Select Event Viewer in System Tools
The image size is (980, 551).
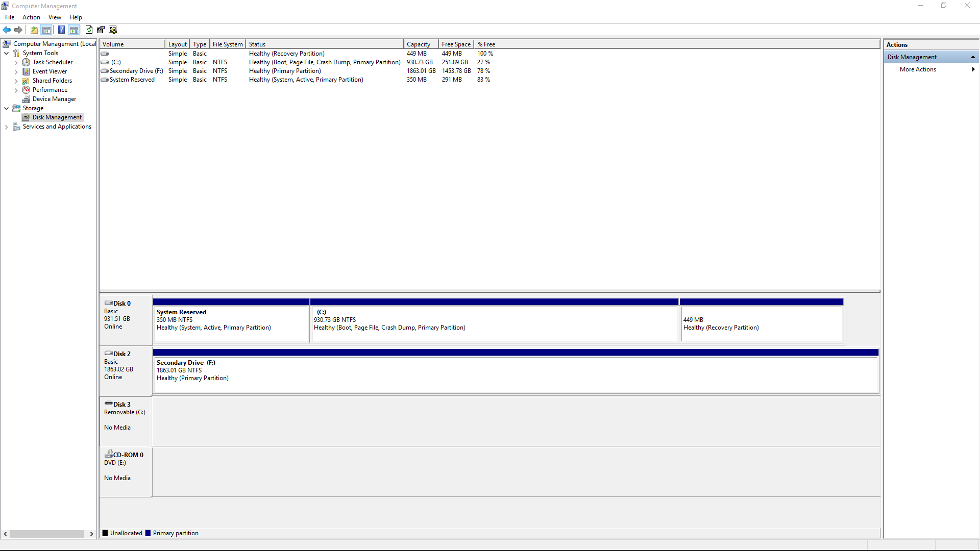50,71
